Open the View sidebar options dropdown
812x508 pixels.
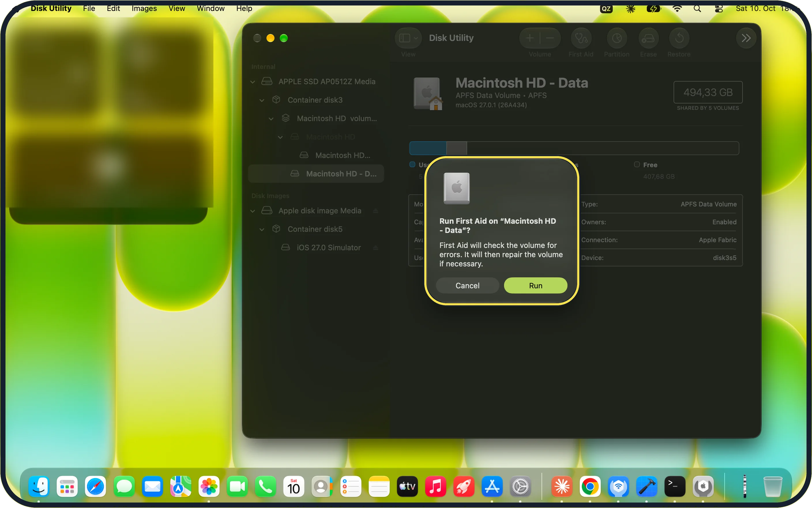(x=408, y=38)
